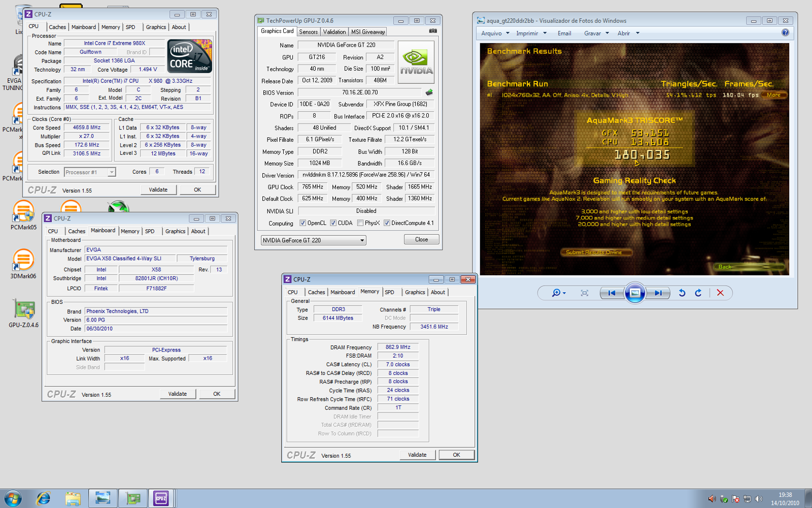This screenshot has height=508, width=812.
Task: Open the Processor #1 selection dropdown
Action: [x=90, y=172]
